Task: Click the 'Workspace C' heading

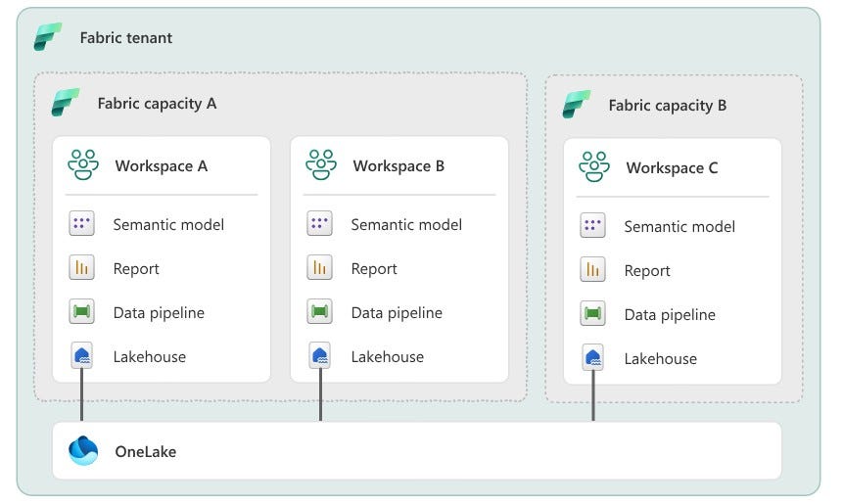Action: coord(672,168)
